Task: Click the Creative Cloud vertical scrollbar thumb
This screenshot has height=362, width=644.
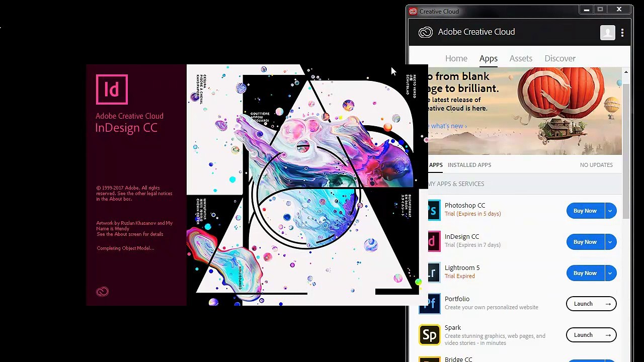Action: (626, 151)
